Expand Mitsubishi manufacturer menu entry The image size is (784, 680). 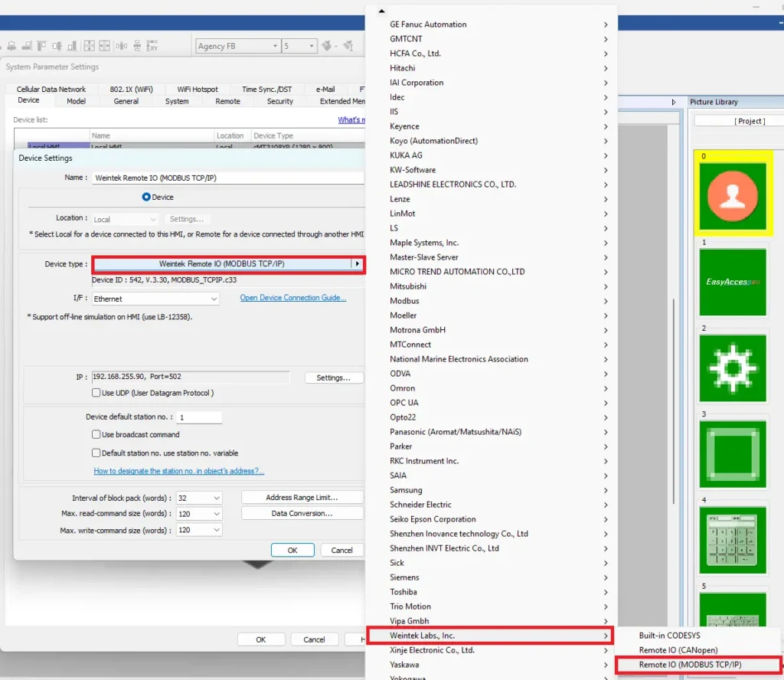(x=490, y=286)
